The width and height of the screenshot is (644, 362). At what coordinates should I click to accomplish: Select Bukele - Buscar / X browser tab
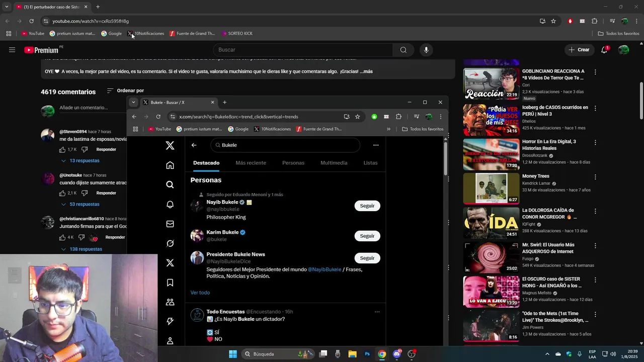click(x=179, y=102)
